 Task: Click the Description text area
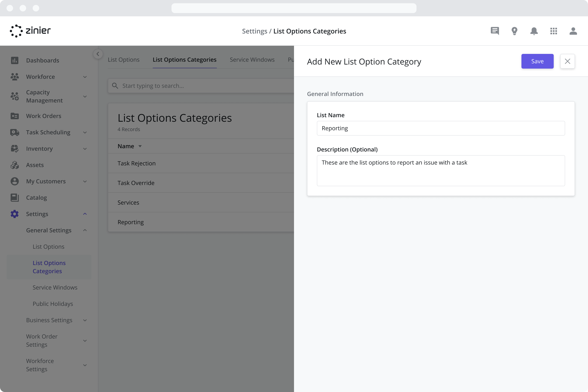click(441, 170)
